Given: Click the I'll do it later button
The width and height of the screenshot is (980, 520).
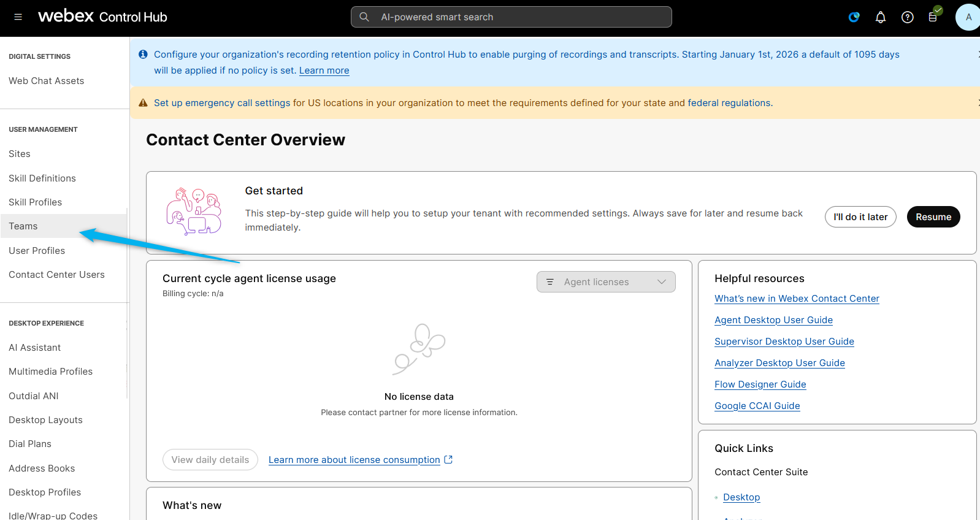Looking at the screenshot, I should point(860,217).
